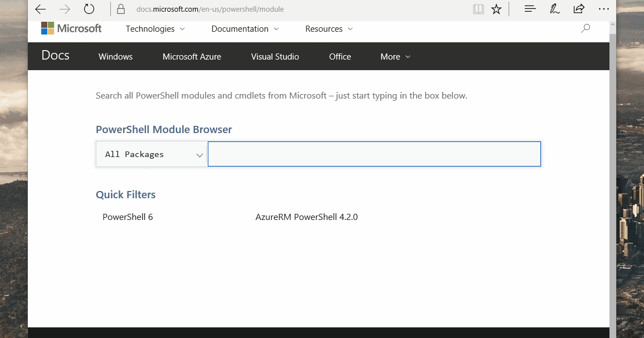Select Microsoft Azure in Docs bar
The width and height of the screenshot is (644, 338).
[x=192, y=57]
